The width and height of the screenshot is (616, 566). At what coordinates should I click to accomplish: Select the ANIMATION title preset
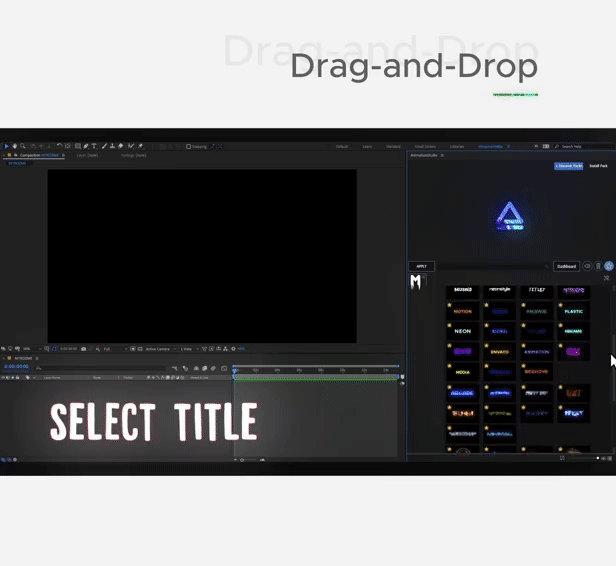tap(537, 352)
